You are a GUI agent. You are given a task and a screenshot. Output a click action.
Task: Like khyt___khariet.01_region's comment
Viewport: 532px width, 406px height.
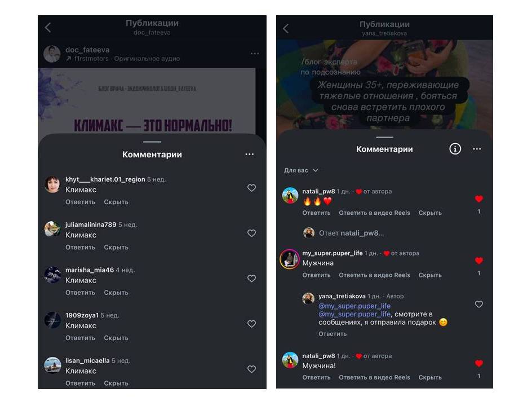pyautogui.click(x=251, y=188)
